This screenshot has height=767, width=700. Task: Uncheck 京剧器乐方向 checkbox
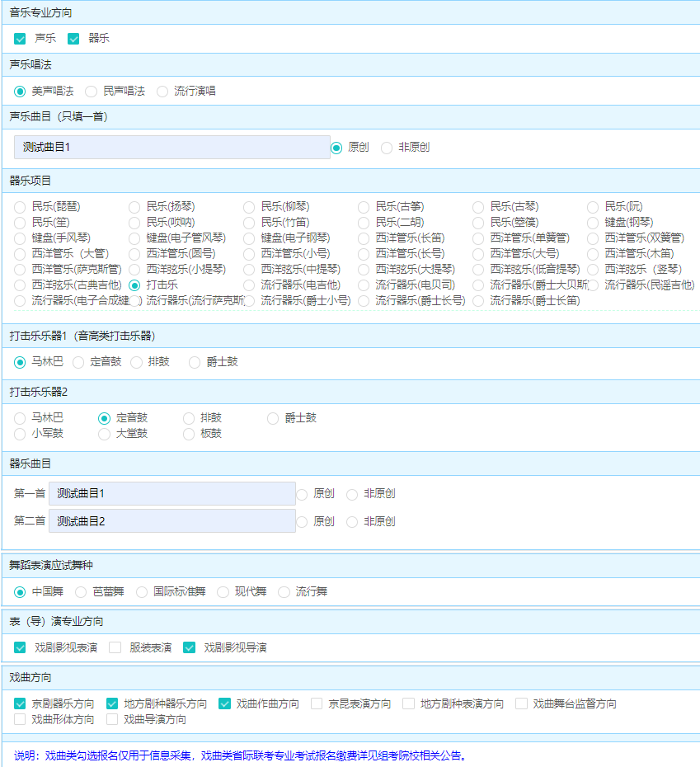20,703
